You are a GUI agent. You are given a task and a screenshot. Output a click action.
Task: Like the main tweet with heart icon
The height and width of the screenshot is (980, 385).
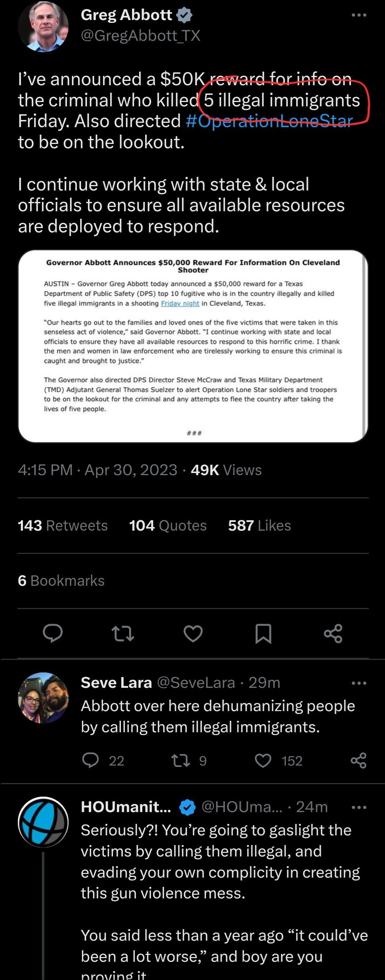[x=193, y=634]
